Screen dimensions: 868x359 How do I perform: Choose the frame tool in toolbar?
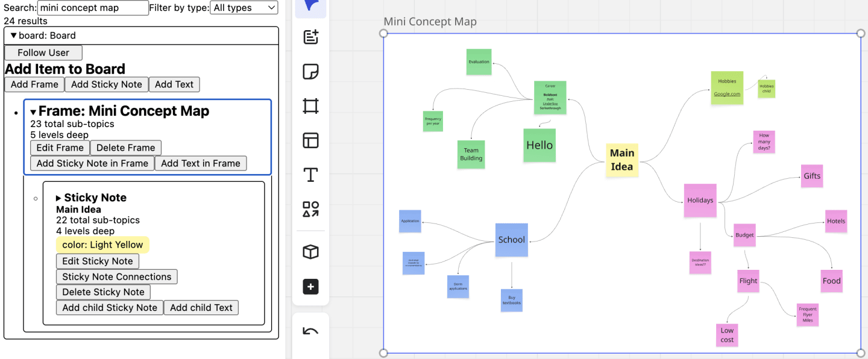[x=310, y=107]
